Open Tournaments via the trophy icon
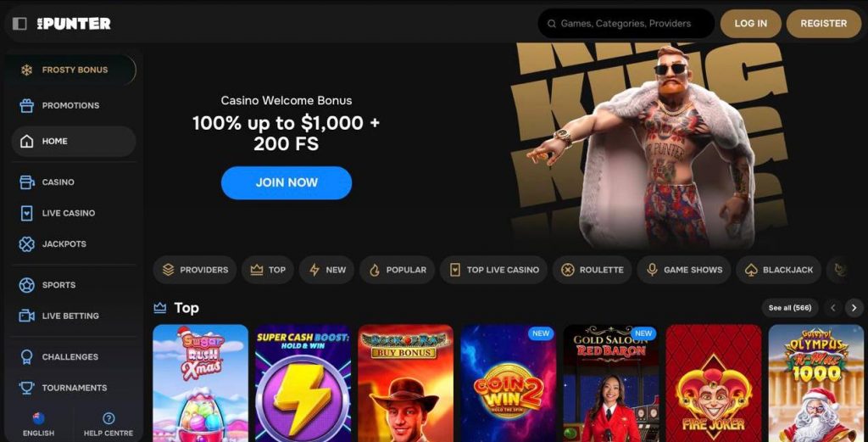This screenshot has height=442, width=868. pos(26,388)
